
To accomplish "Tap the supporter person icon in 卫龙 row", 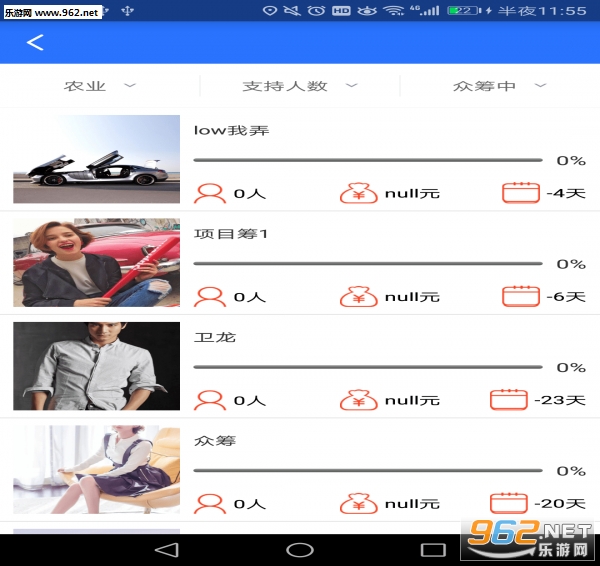I will 210,400.
